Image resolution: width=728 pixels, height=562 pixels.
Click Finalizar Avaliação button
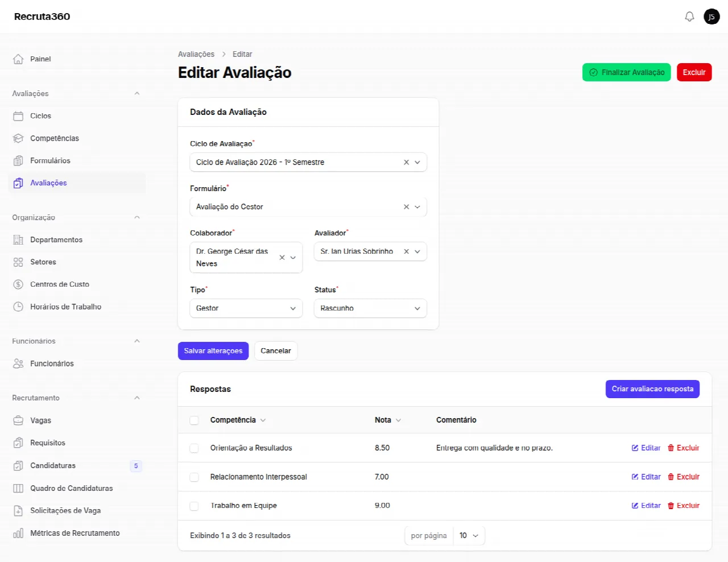point(627,72)
